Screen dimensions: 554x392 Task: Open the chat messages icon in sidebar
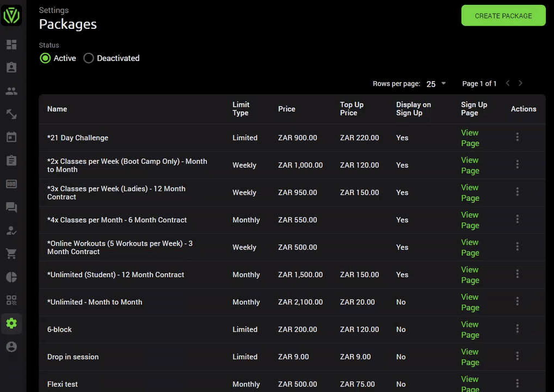pos(11,207)
